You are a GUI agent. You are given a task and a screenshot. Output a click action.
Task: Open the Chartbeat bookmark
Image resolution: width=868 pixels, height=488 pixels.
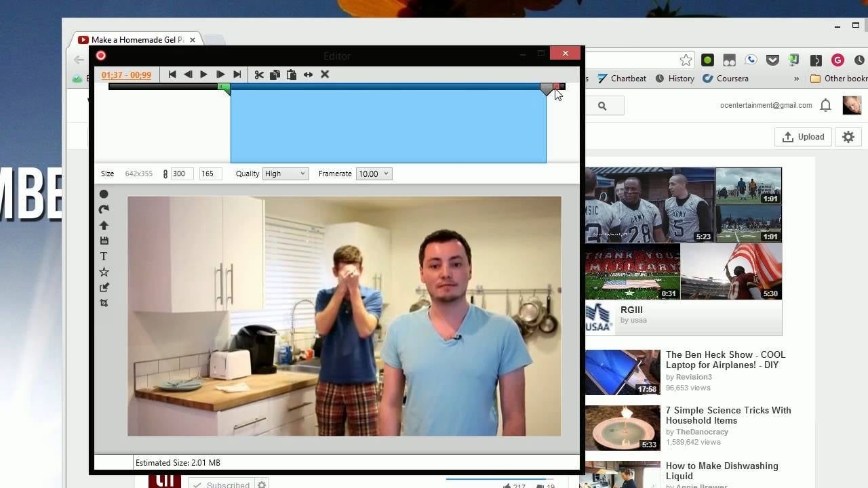(x=622, y=79)
